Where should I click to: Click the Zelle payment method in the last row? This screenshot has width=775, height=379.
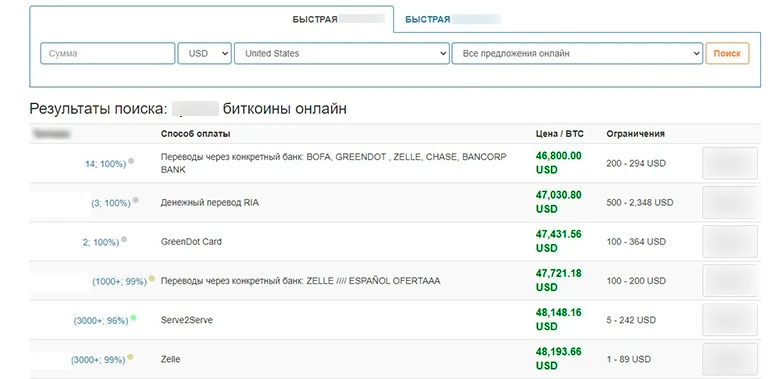pyautogui.click(x=171, y=359)
